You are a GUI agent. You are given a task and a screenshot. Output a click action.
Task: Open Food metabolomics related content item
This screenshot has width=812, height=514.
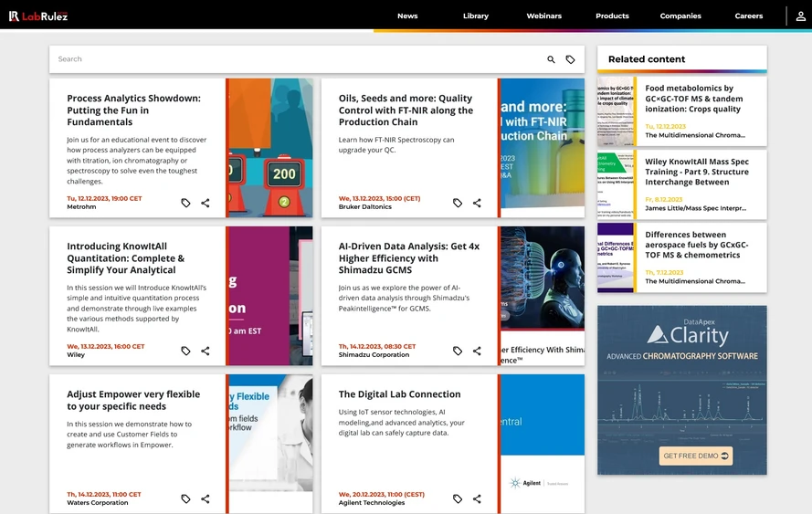pos(693,99)
